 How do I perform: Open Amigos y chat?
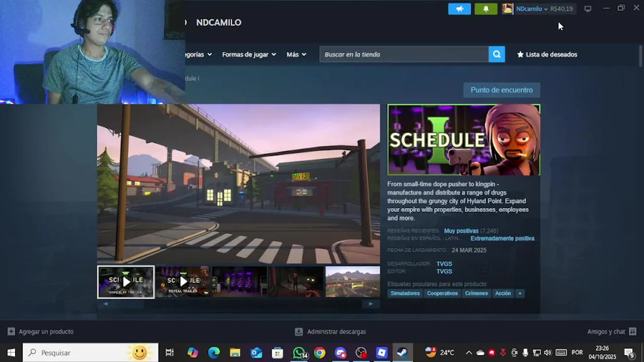point(612,332)
